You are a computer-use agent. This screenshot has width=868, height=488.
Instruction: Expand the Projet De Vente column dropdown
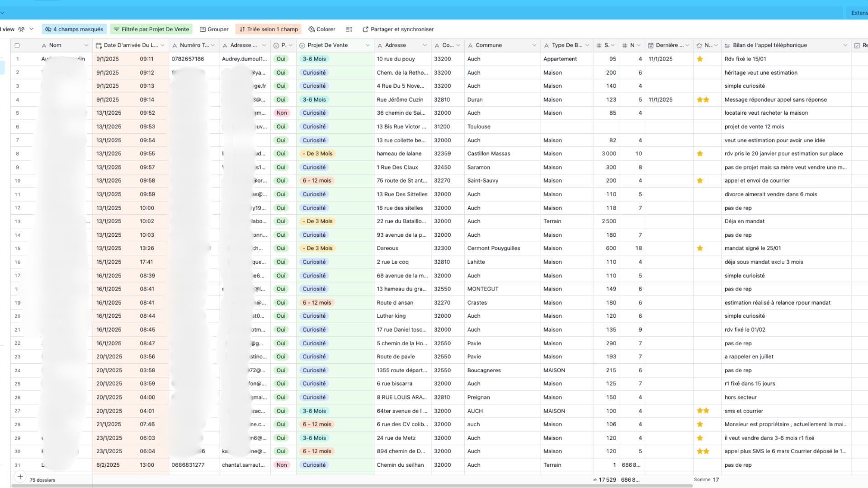[x=368, y=45]
